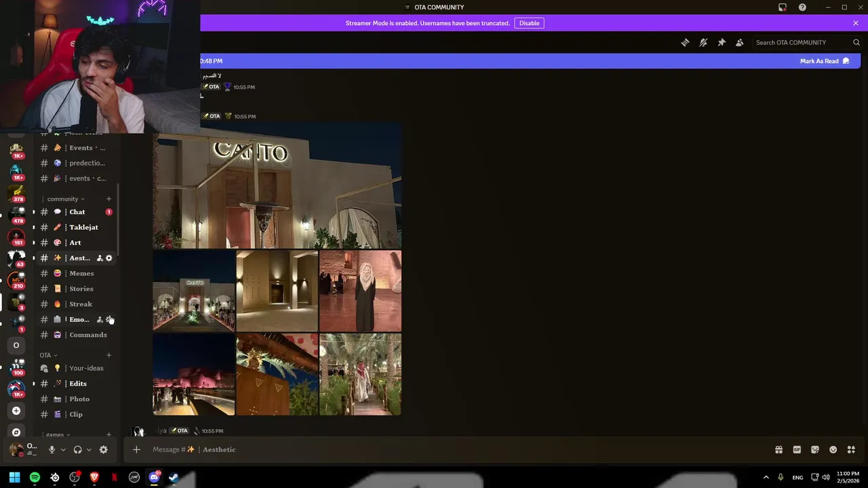
Task: Open pinned messages pin icon
Action: 722,42
